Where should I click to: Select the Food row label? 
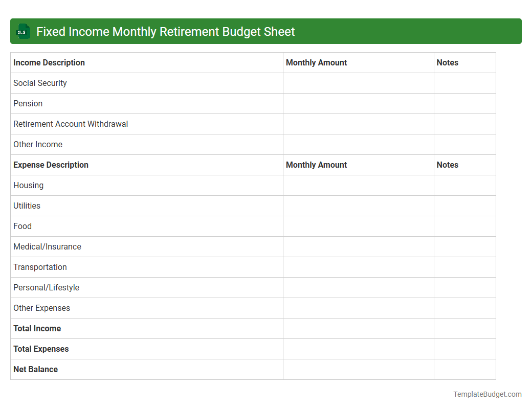(23, 226)
